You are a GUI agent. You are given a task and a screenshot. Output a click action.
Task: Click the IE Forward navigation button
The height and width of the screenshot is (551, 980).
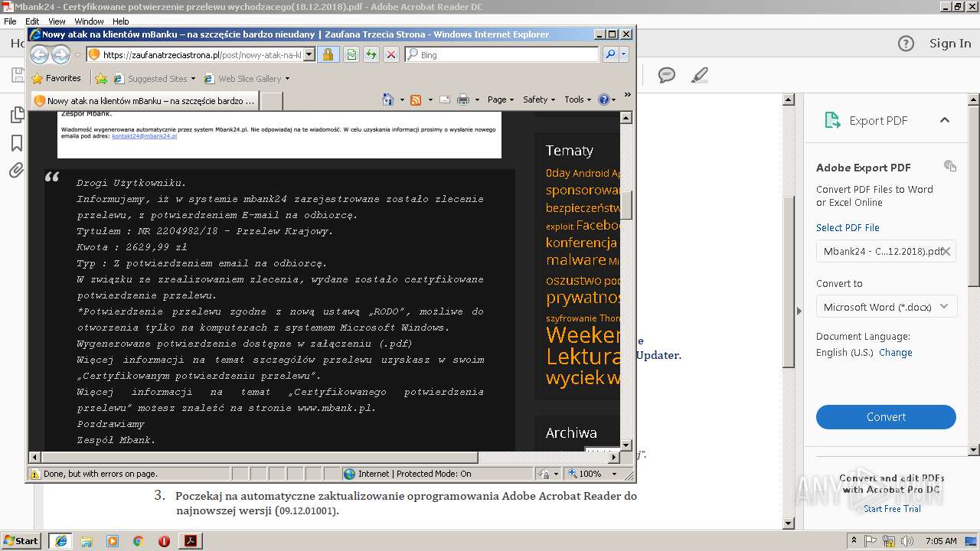[x=61, y=54]
